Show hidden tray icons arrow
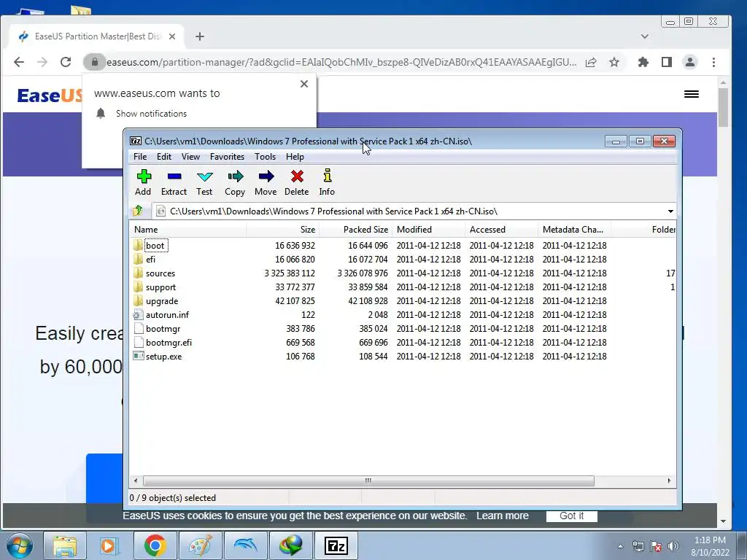The image size is (747, 560). tap(620, 546)
